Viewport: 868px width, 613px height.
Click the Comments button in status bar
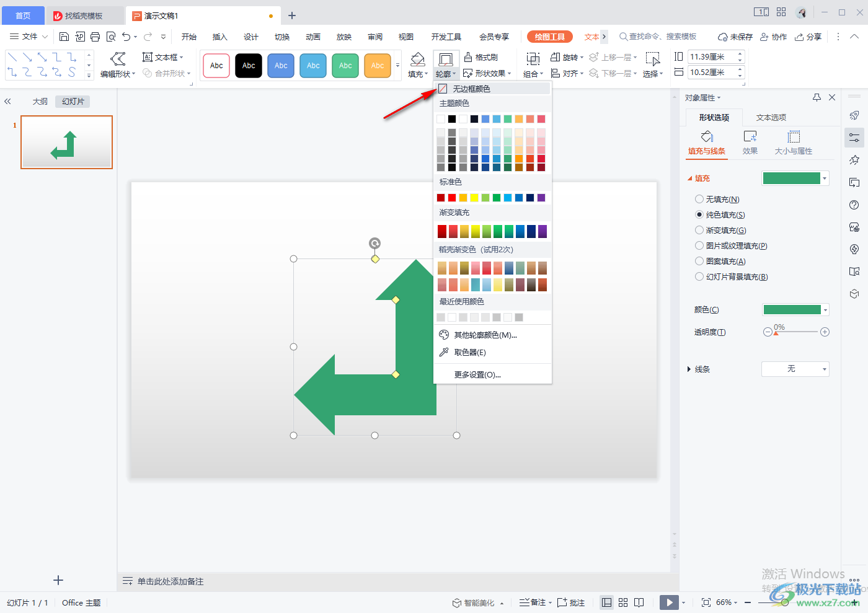(x=571, y=602)
